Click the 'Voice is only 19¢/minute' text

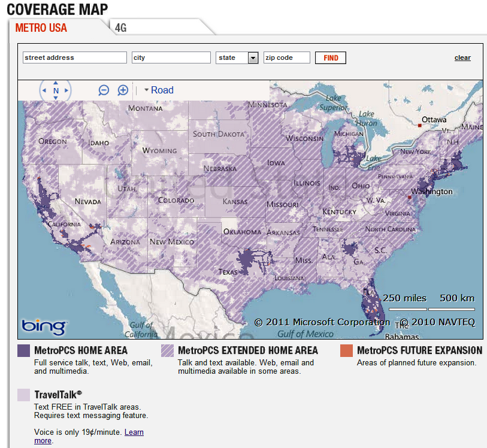78,432
